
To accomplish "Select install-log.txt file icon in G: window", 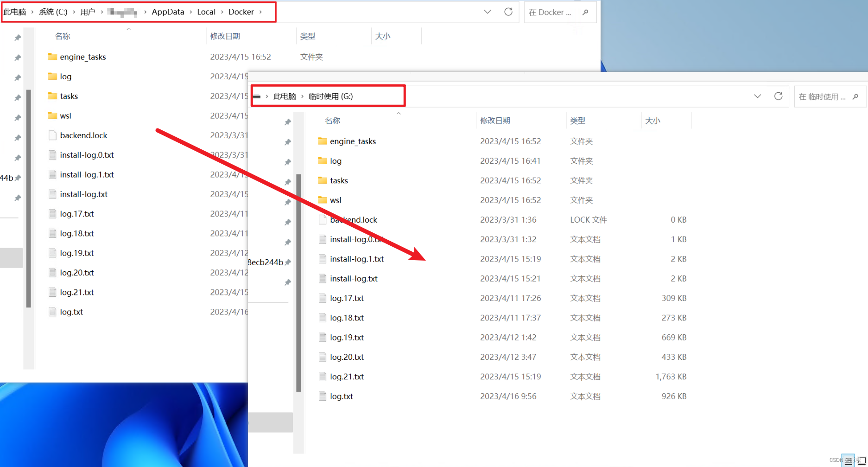I will click(323, 279).
